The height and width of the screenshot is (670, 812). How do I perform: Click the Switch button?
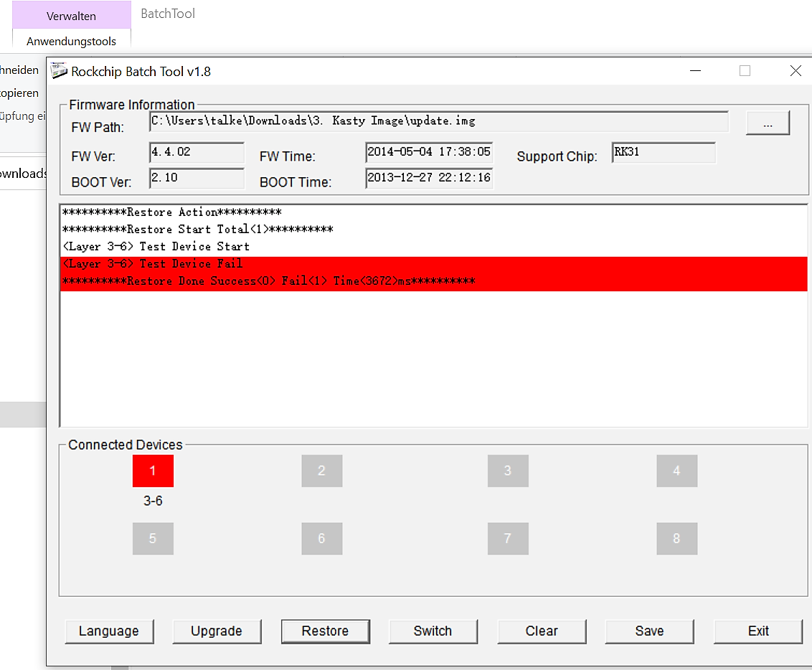point(433,631)
